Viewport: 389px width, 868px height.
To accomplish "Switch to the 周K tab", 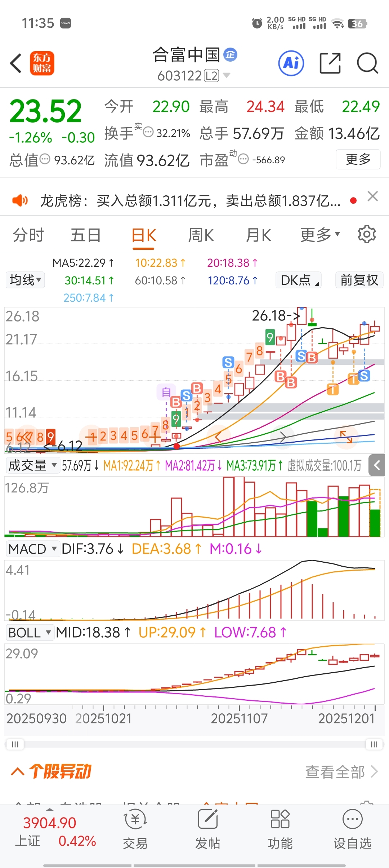I will (201, 235).
